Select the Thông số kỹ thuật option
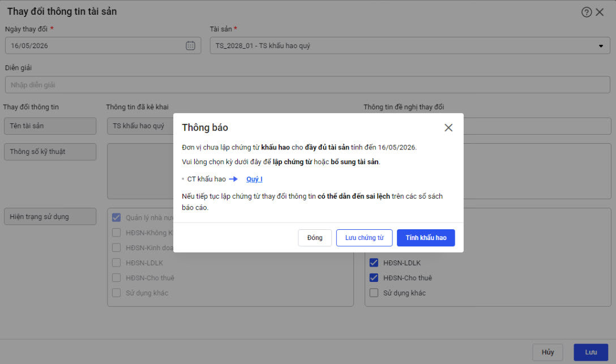The height and width of the screenshot is (364, 616). (50, 152)
